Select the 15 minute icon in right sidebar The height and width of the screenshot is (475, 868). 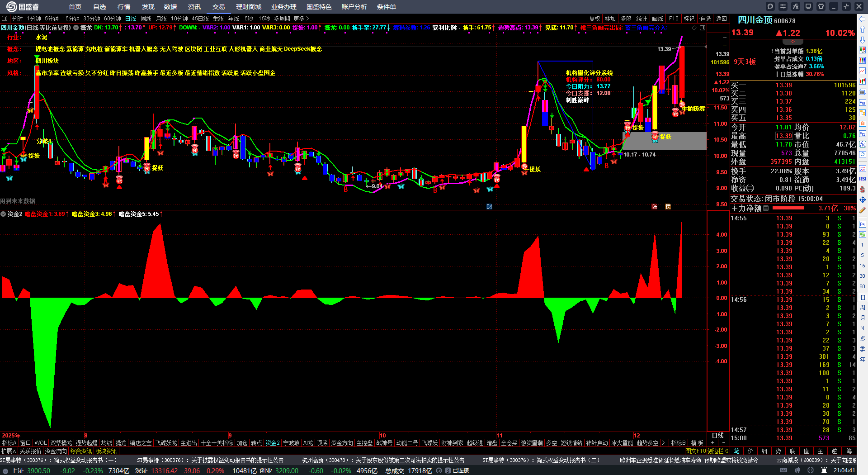(x=863, y=266)
